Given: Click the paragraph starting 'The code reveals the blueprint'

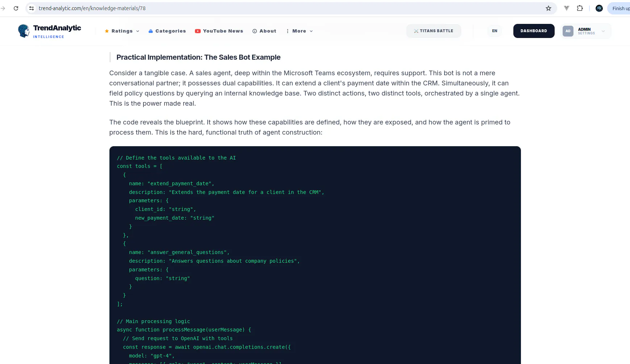Looking at the screenshot, I should point(310,127).
